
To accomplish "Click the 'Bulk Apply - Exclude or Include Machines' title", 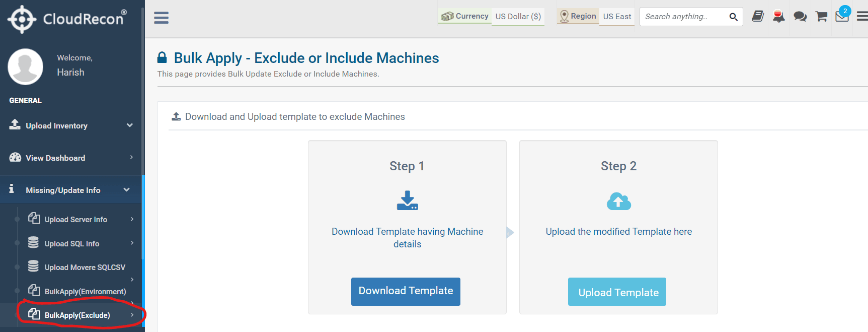I will (x=306, y=58).
